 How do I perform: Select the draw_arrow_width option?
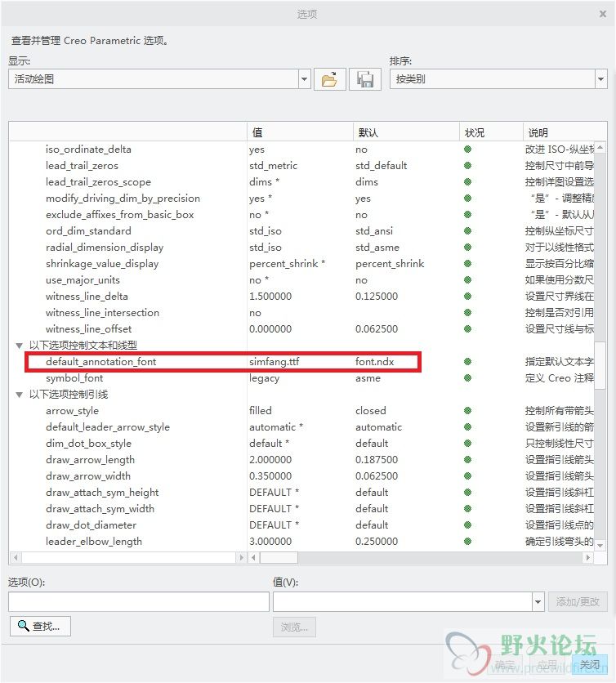pyautogui.click(x=88, y=476)
